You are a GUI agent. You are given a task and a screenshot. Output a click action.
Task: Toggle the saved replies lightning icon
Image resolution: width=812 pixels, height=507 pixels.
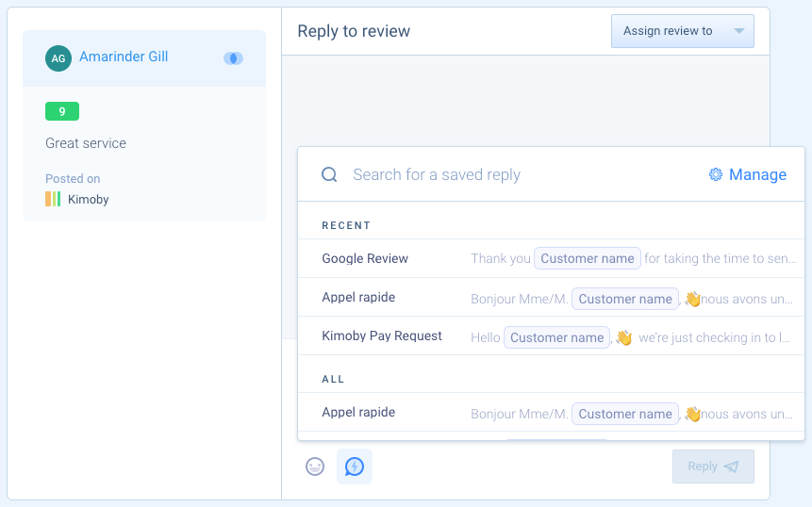pos(355,466)
